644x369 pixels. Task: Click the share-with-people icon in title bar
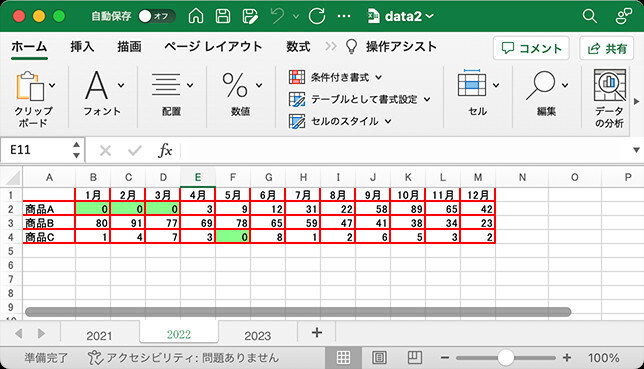tap(623, 16)
